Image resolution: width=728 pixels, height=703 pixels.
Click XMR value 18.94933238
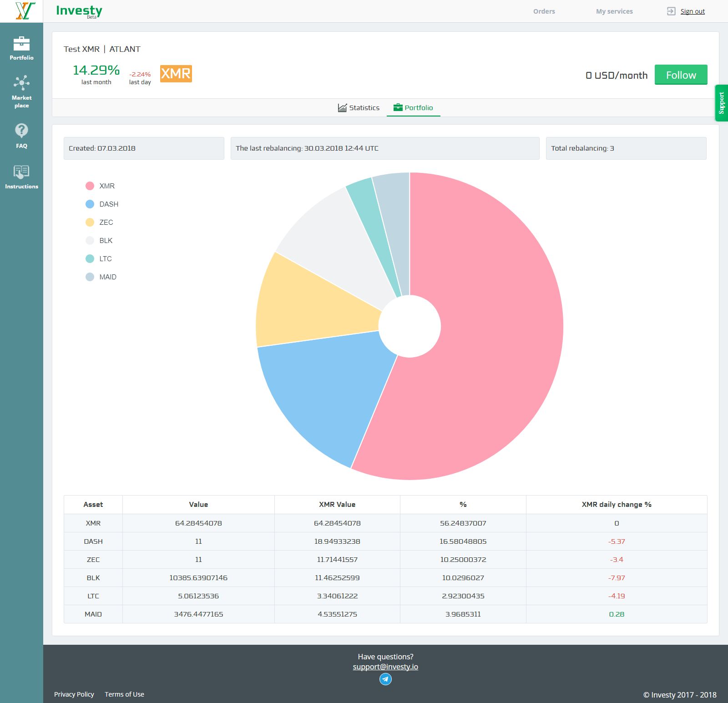(x=337, y=541)
